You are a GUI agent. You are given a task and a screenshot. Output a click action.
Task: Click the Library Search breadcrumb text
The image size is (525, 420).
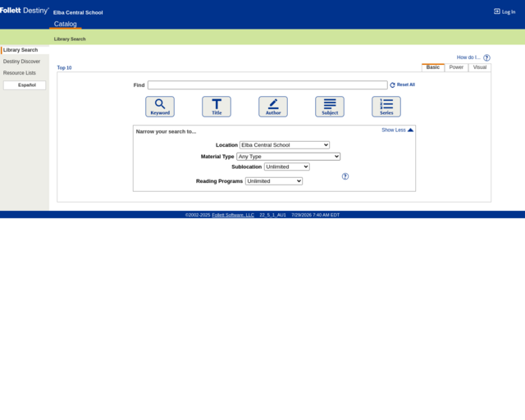70,39
